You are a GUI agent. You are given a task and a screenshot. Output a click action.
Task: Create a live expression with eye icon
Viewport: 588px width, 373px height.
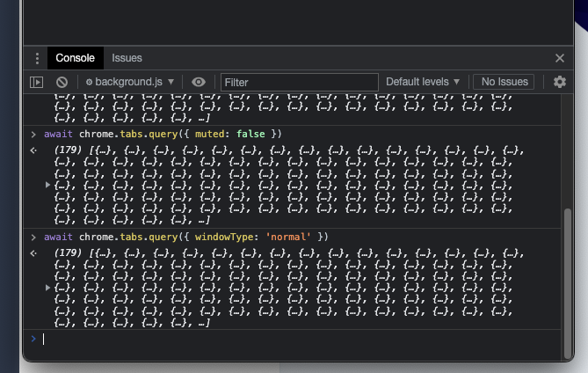(x=199, y=82)
